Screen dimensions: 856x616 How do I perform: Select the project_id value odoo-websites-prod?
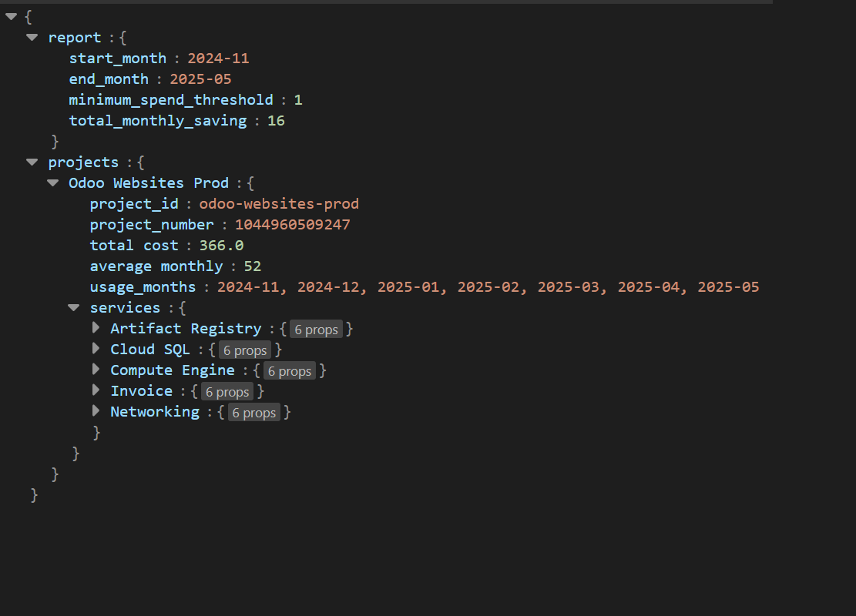click(279, 204)
